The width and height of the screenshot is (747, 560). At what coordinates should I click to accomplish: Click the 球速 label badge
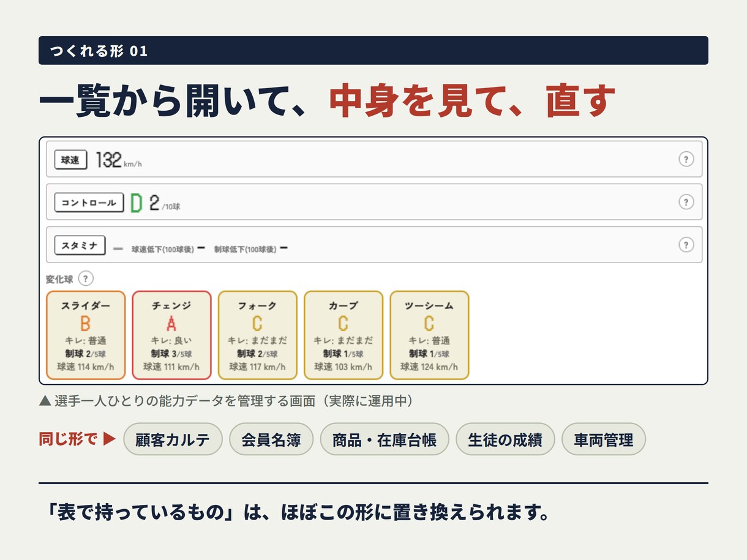71,160
